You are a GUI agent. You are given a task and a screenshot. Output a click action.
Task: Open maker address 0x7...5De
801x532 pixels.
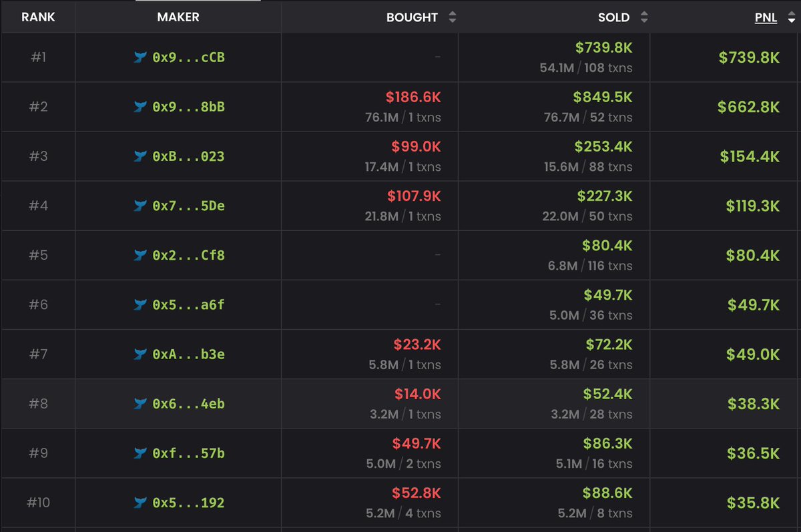[x=189, y=206]
